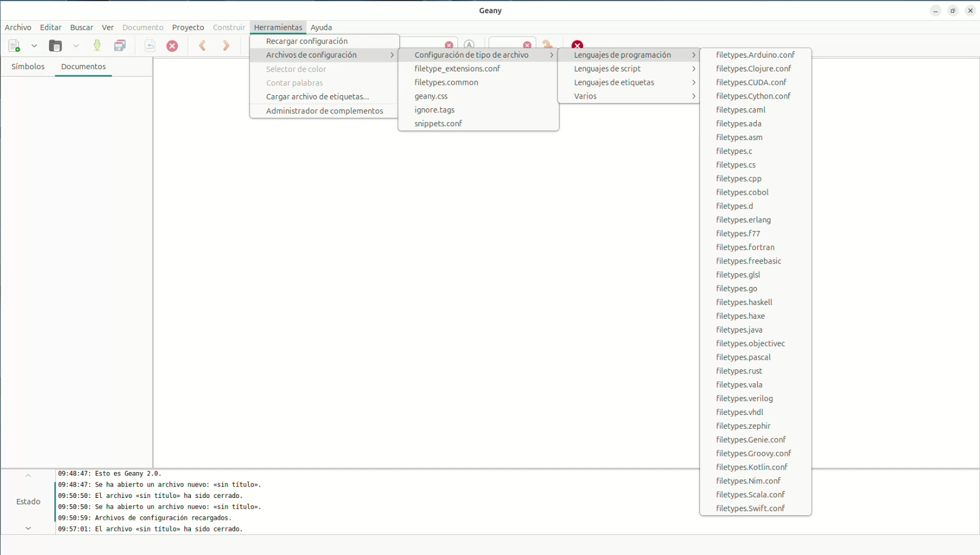980x555 pixels.
Task: Open geany.css config file
Action: tap(478, 96)
